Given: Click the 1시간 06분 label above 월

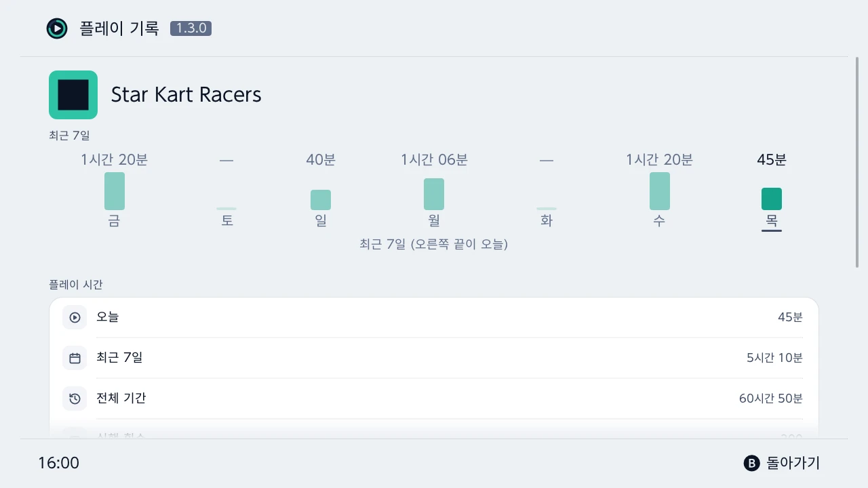Looking at the screenshot, I should [434, 160].
